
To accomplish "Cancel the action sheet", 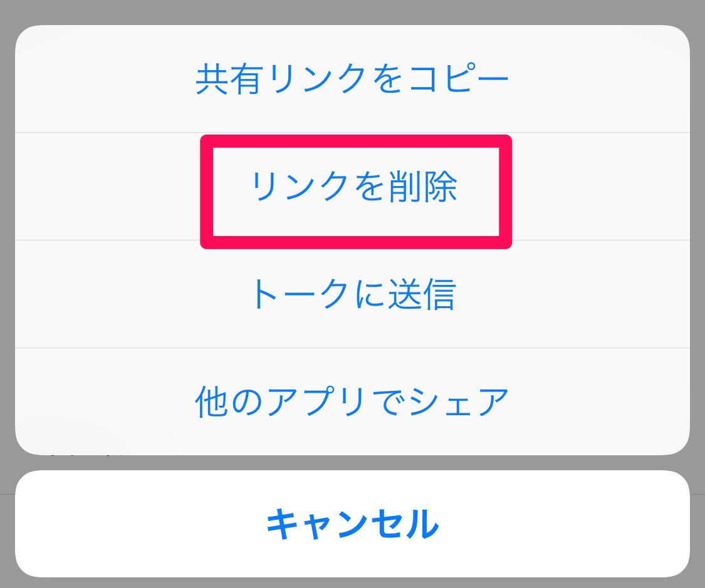I will coord(352,524).
